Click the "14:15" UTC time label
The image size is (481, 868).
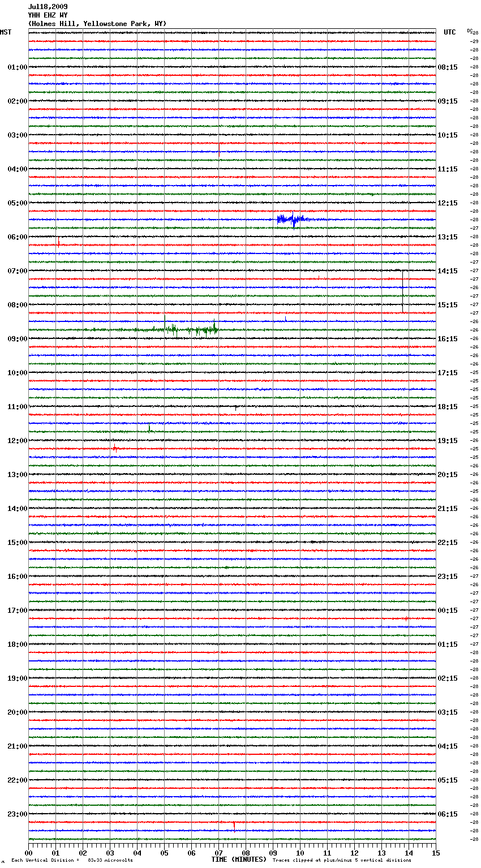448,271
